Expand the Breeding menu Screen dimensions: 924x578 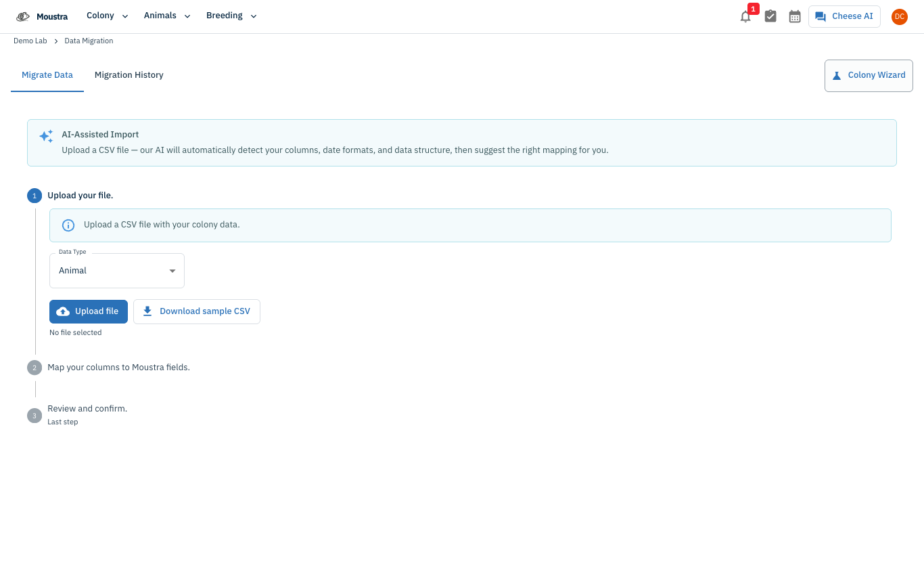point(231,16)
